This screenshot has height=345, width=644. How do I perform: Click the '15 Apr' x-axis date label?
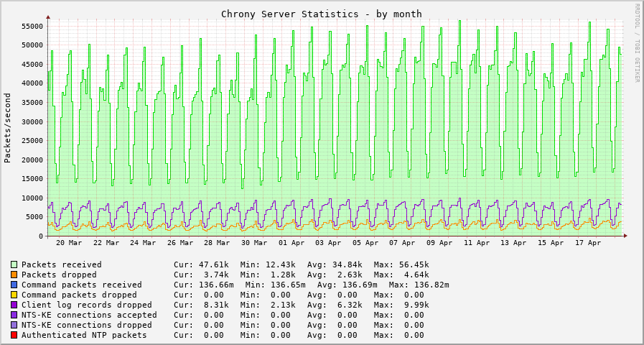[x=551, y=243]
